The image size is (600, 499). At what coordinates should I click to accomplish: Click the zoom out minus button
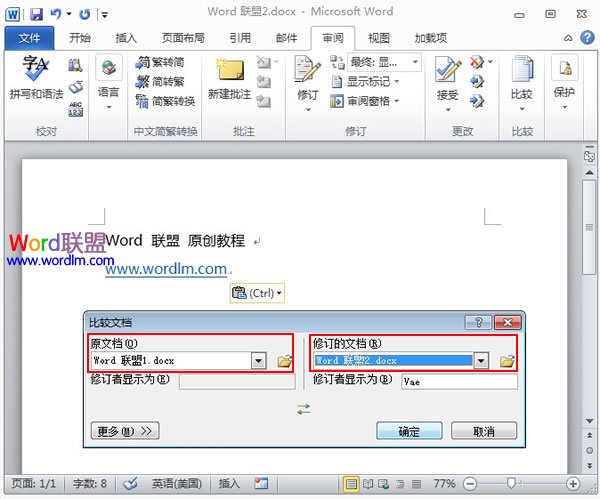pyautogui.click(x=470, y=484)
